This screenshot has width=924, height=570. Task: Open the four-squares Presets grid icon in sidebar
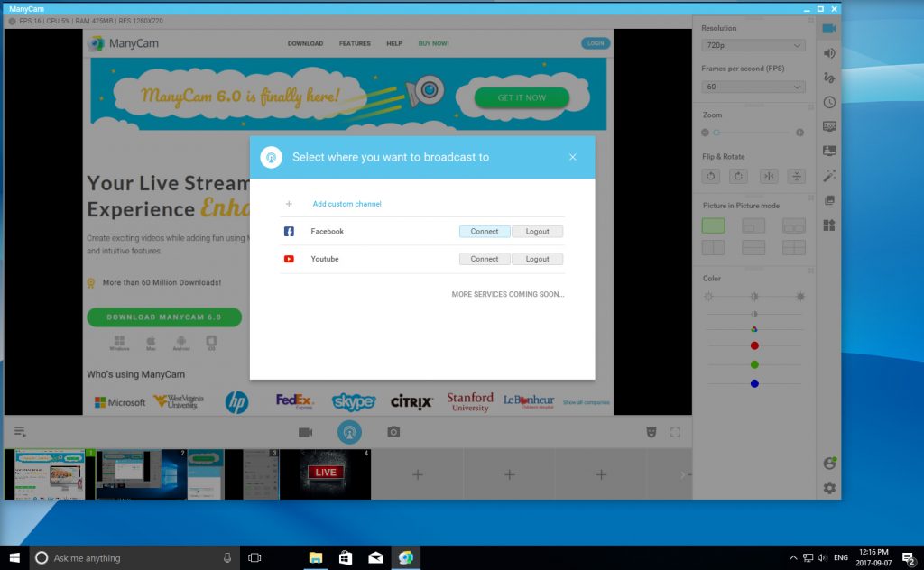(x=829, y=225)
